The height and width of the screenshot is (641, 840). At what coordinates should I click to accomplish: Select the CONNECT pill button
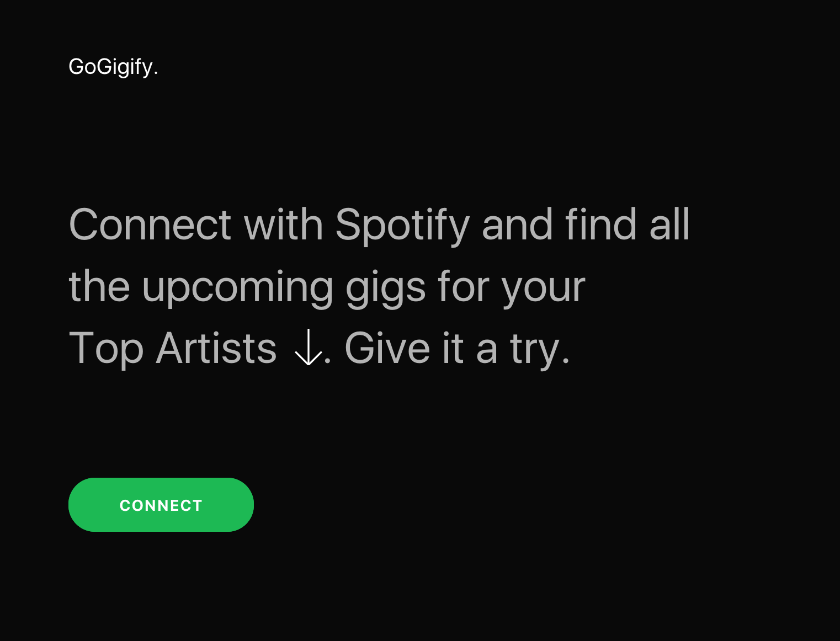coord(161,505)
